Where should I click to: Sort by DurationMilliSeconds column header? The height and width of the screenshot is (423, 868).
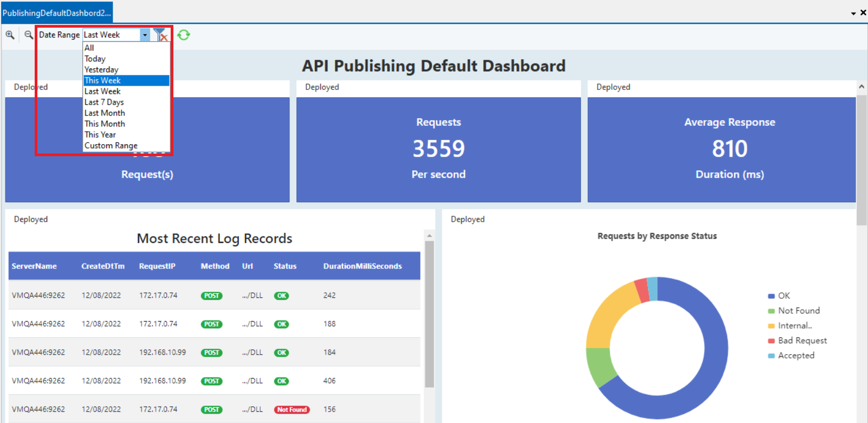362,266
